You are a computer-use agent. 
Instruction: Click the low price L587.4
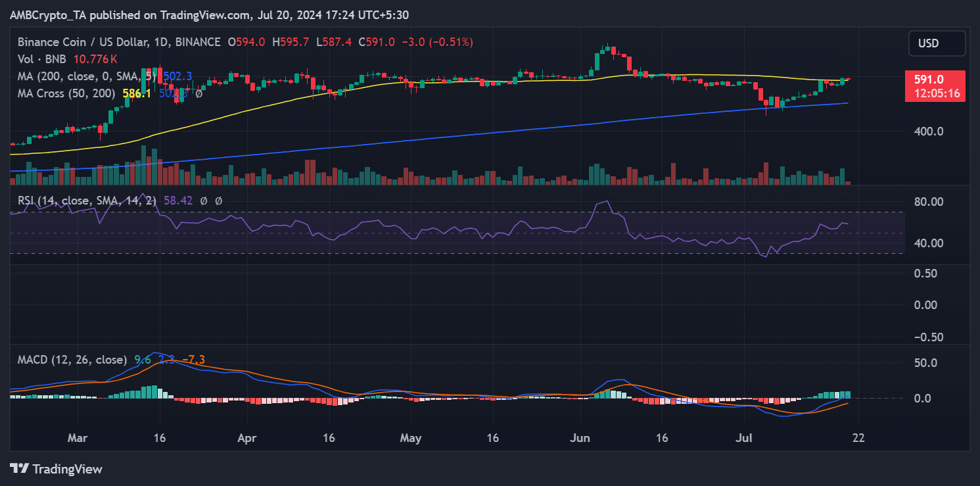pyautogui.click(x=334, y=42)
